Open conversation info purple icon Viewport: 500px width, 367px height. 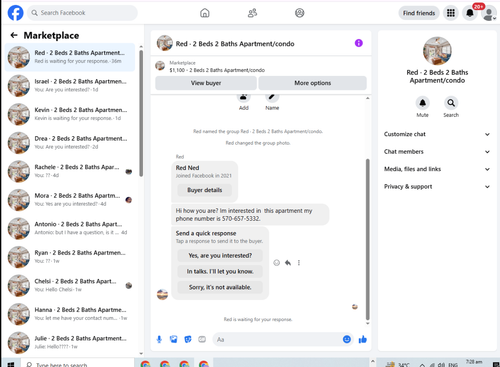pyautogui.click(x=359, y=43)
